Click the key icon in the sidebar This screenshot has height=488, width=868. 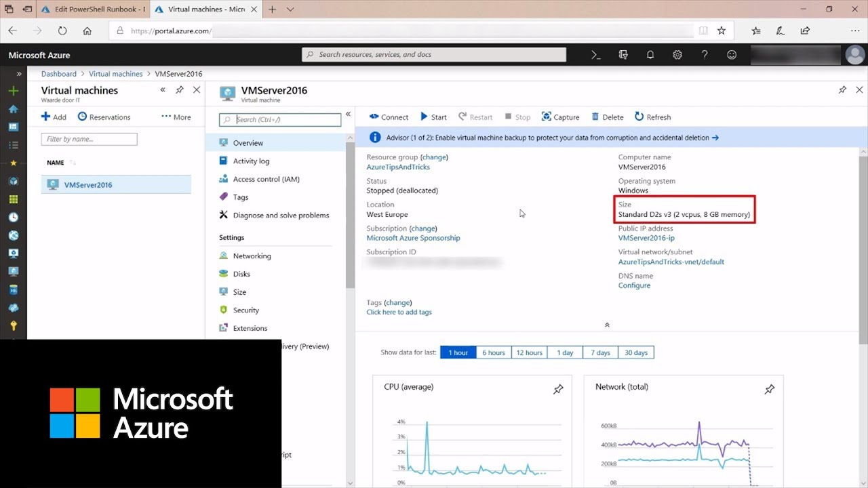click(x=13, y=326)
